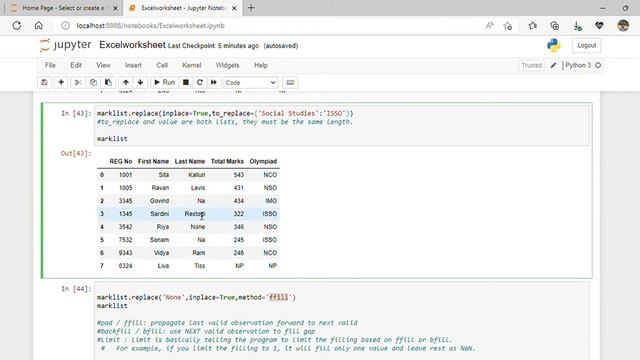The image size is (640, 360).
Task: Click the cell containing Kalluri
Action: point(197,175)
